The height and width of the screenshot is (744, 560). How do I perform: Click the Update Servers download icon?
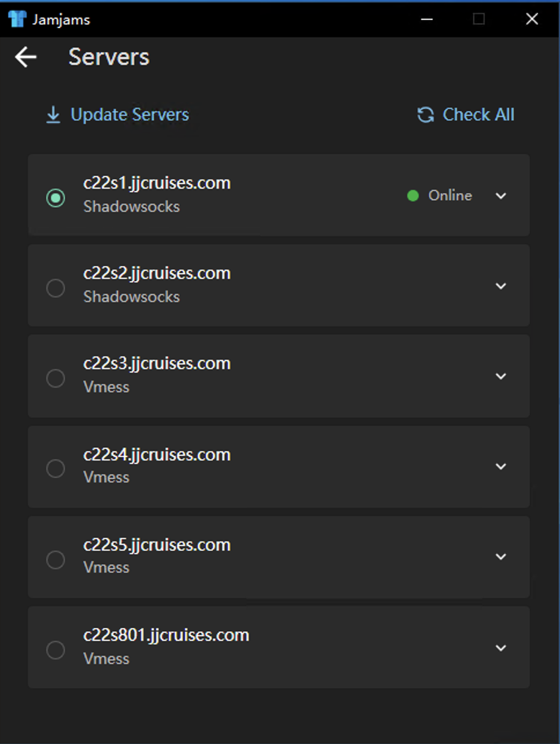point(53,115)
